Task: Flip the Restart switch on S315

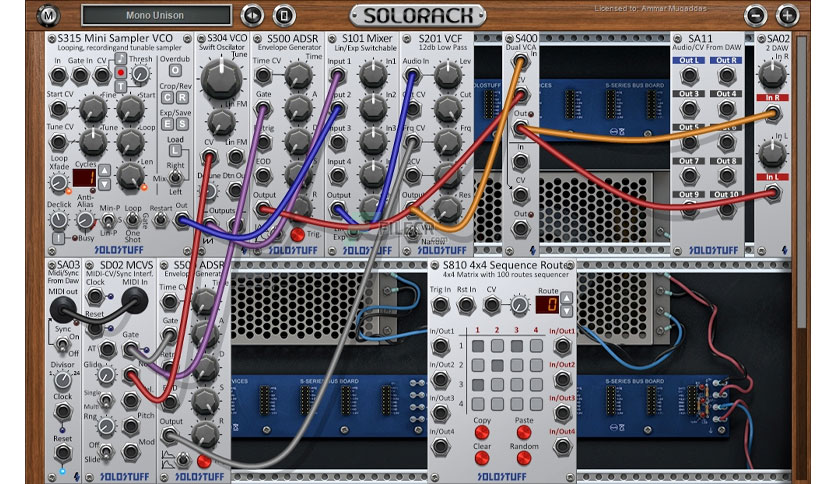Action: (158, 219)
